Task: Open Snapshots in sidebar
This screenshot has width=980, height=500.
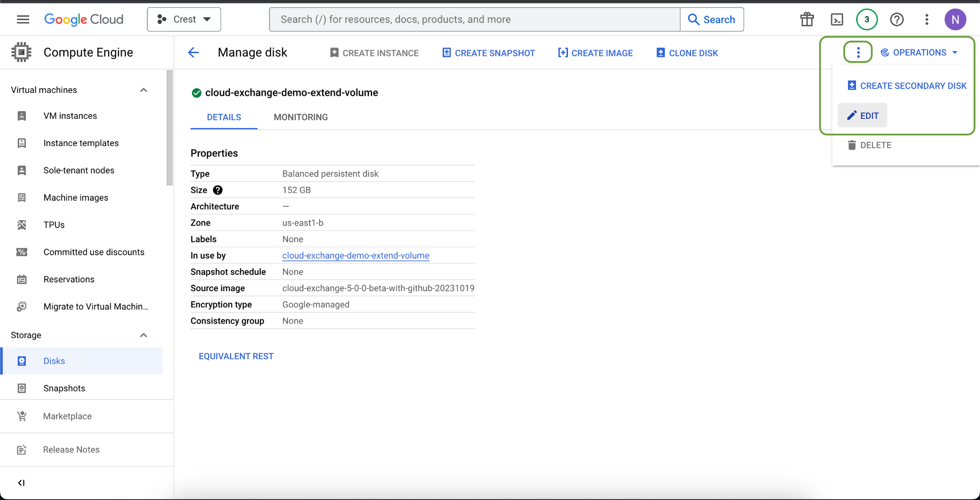Action: click(x=64, y=388)
